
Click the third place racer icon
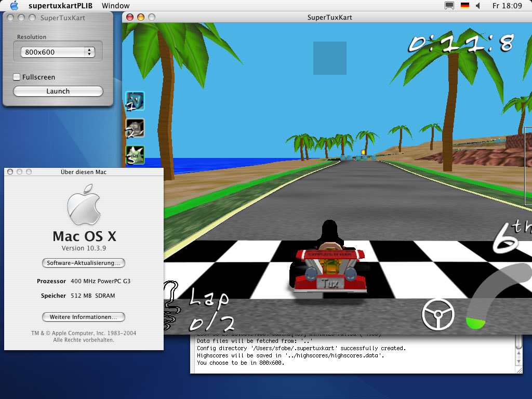[135, 155]
